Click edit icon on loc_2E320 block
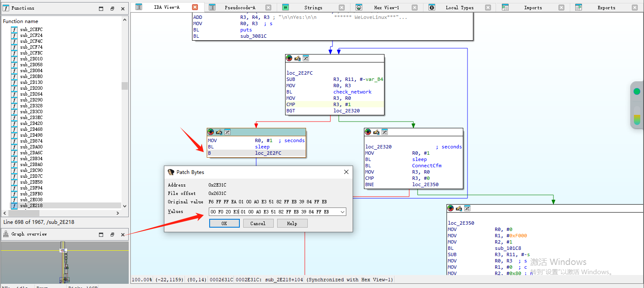644x288 pixels. point(376,132)
